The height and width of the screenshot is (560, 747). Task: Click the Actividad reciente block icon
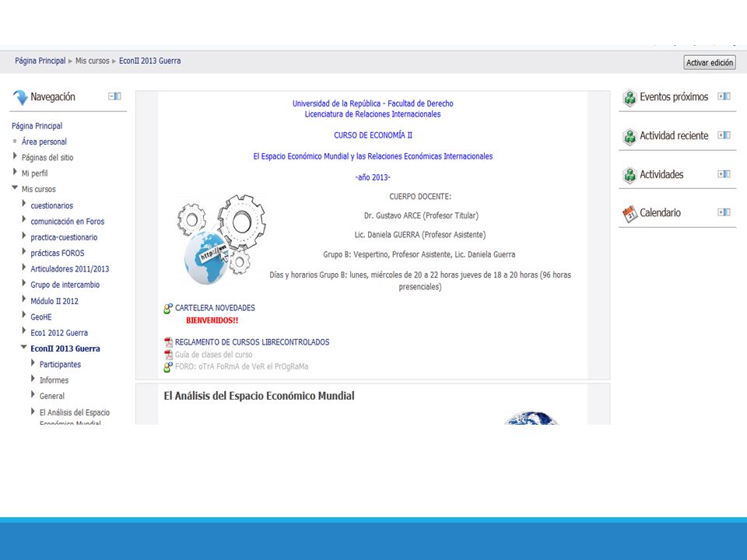pos(630,137)
